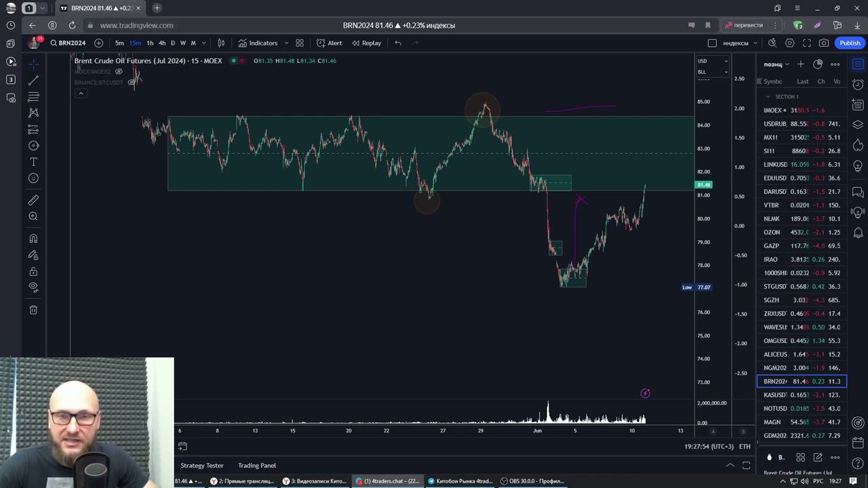The height and width of the screenshot is (488, 868).
Task: Expand the USD currency dropdown
Action: 712,61
